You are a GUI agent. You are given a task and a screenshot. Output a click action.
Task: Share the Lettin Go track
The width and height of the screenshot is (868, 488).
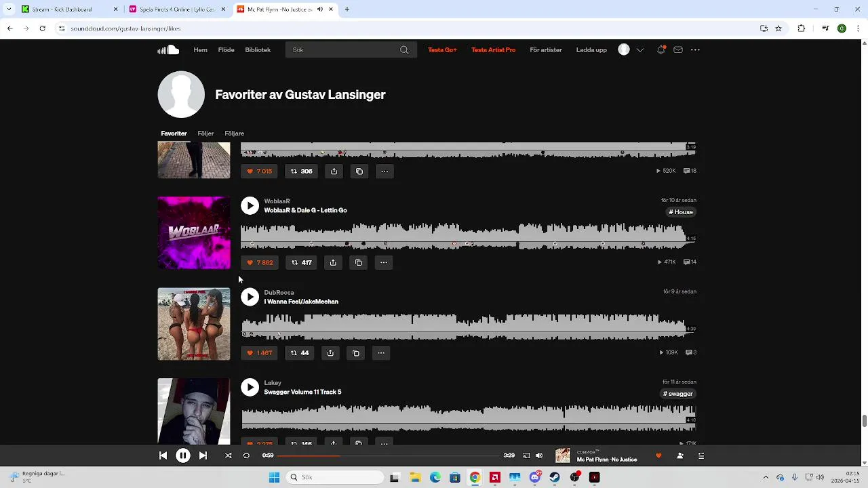coord(333,262)
